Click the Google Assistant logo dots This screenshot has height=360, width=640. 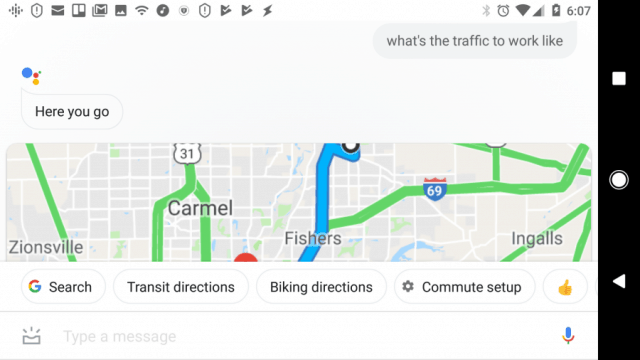[31, 76]
